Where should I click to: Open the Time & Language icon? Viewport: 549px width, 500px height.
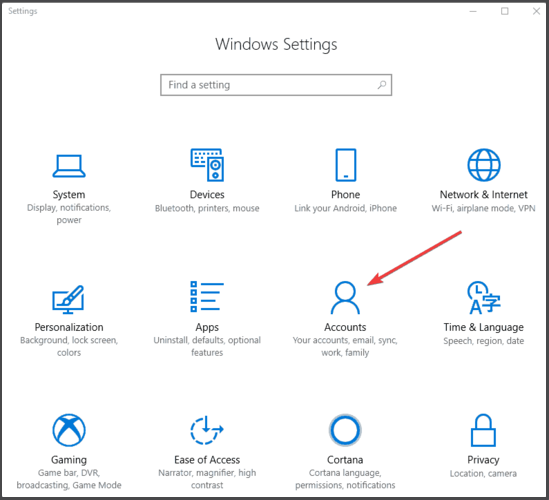[x=484, y=298]
